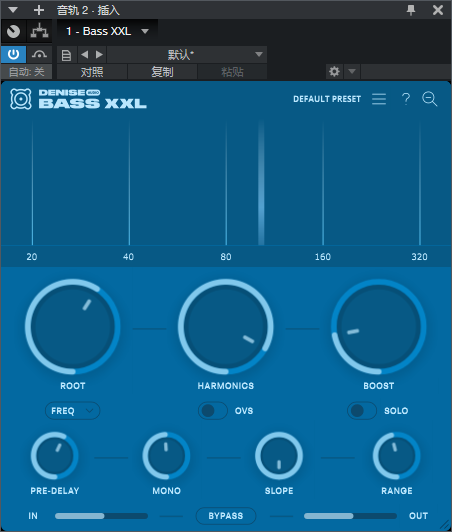Close the plugin window

pos(438,10)
